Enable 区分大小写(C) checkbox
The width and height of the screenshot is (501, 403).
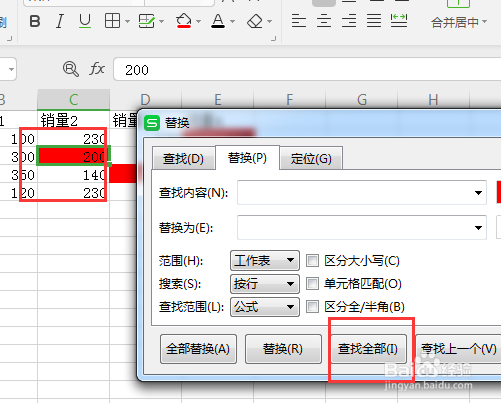pyautogui.click(x=312, y=260)
